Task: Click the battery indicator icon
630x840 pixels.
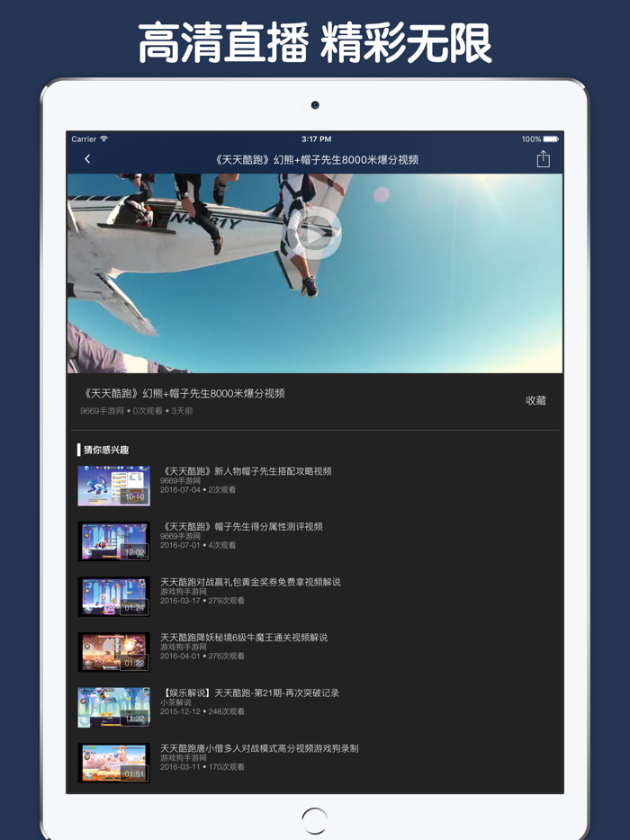Action: [x=551, y=139]
